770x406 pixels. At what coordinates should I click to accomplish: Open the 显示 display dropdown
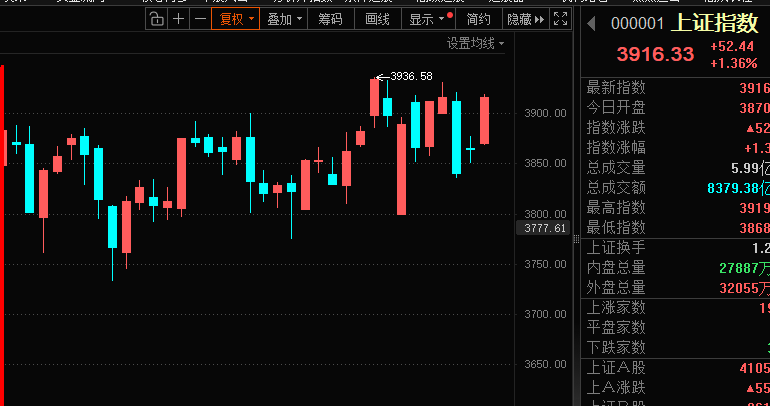click(429, 18)
